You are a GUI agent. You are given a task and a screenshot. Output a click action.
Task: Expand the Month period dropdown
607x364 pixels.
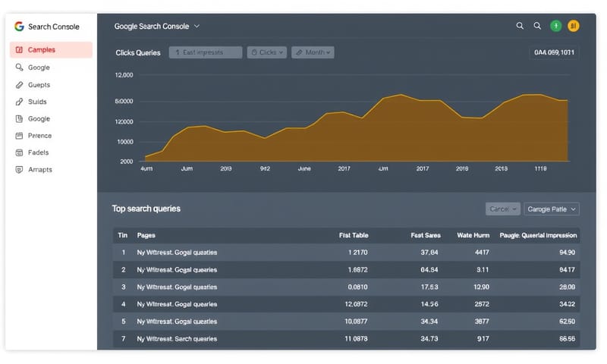coord(313,52)
